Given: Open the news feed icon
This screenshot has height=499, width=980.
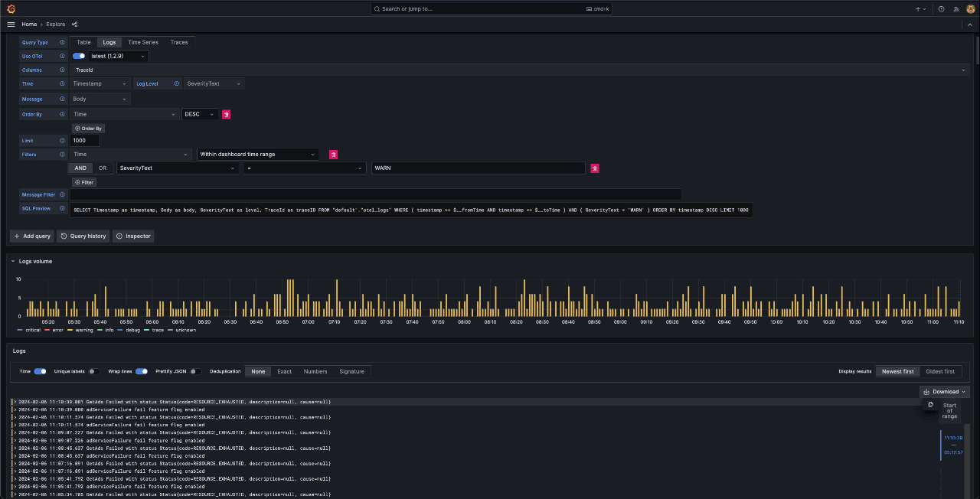Looking at the screenshot, I should pyautogui.click(x=955, y=9).
